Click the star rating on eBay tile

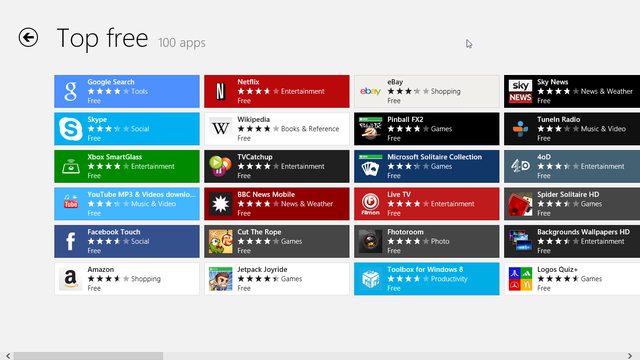click(x=408, y=91)
